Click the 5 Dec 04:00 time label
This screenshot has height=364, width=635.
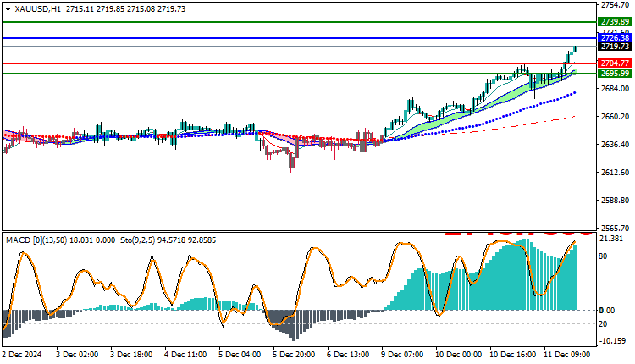(240, 355)
